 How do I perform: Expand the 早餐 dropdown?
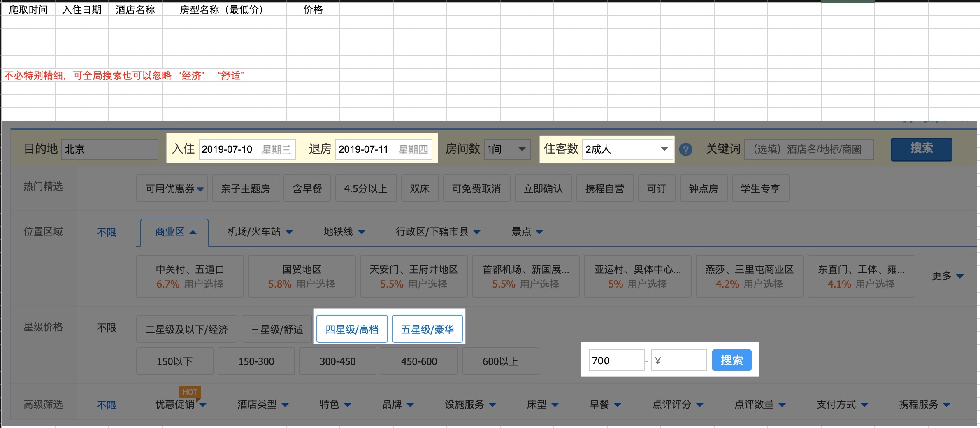605,404
